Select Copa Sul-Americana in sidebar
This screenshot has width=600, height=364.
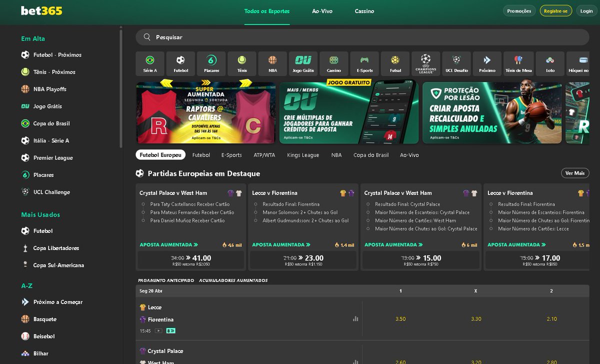pos(58,265)
